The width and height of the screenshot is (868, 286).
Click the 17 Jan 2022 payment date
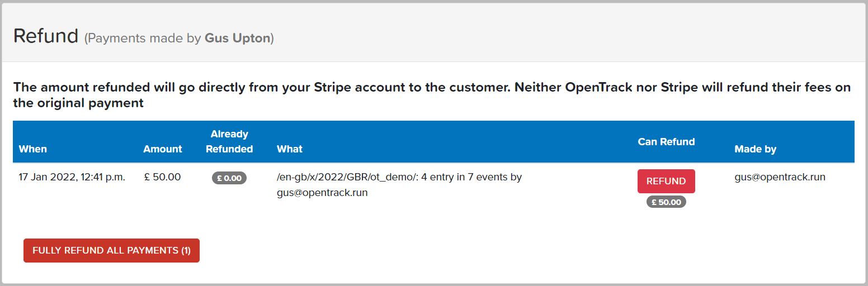[72, 177]
